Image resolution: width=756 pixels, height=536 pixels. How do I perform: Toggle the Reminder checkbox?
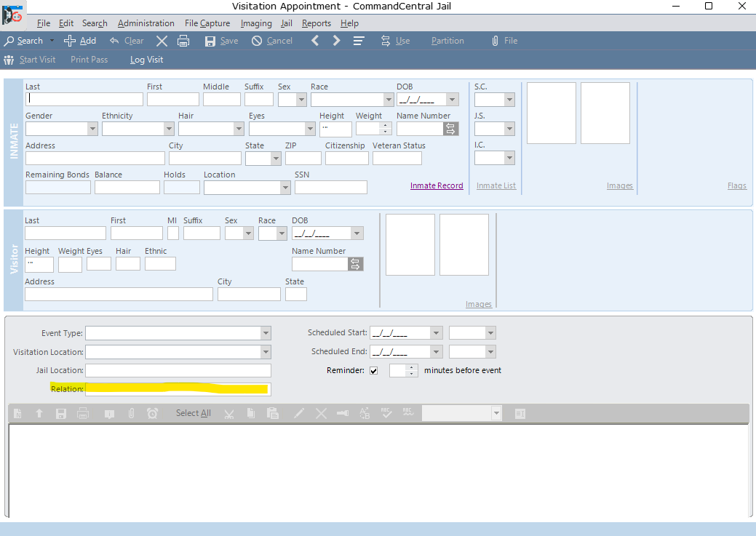tap(374, 370)
